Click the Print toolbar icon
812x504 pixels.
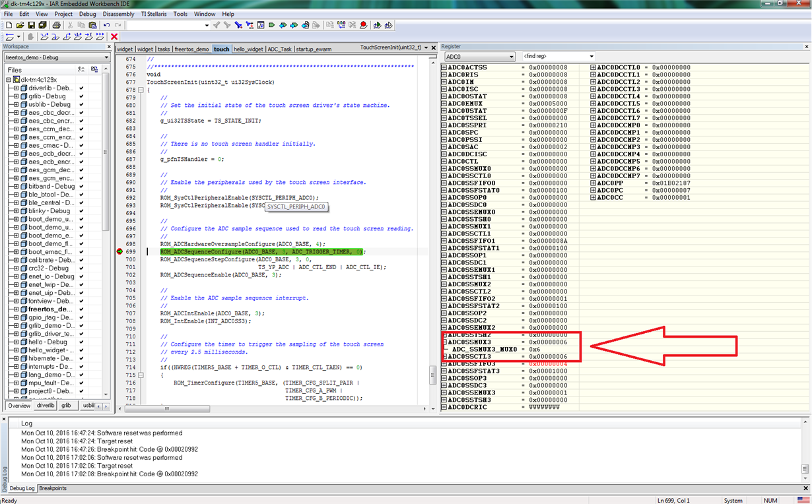[56, 25]
